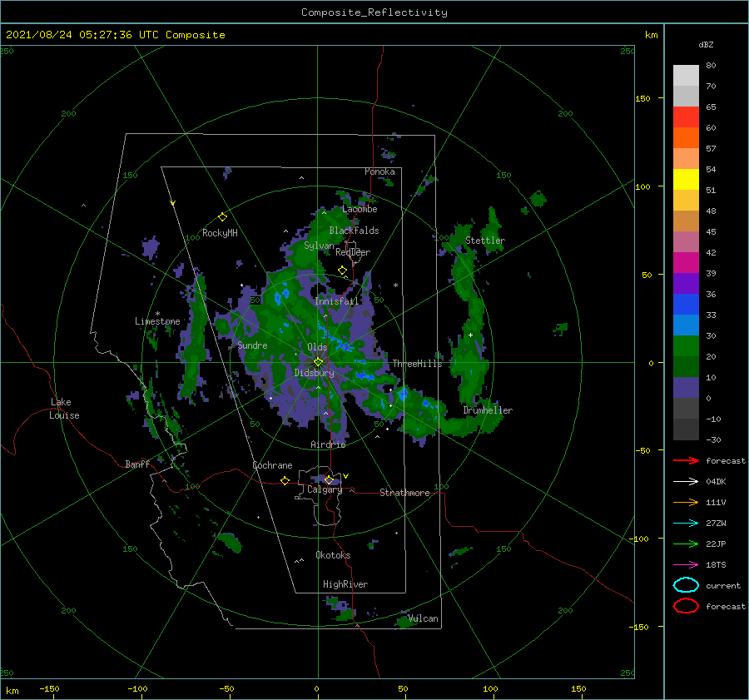Image resolution: width=749 pixels, height=700 pixels.
Task: Click the red forecast arrow in legend
Action: pyautogui.click(x=686, y=460)
